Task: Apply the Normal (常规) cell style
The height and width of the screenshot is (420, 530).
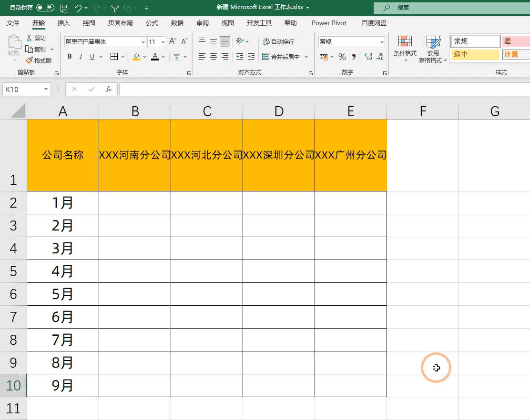Action: click(475, 41)
